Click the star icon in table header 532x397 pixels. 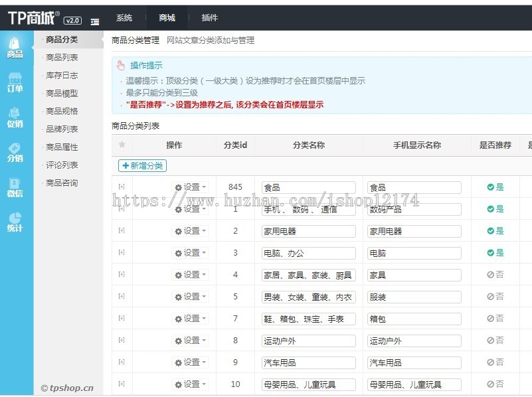(122, 145)
